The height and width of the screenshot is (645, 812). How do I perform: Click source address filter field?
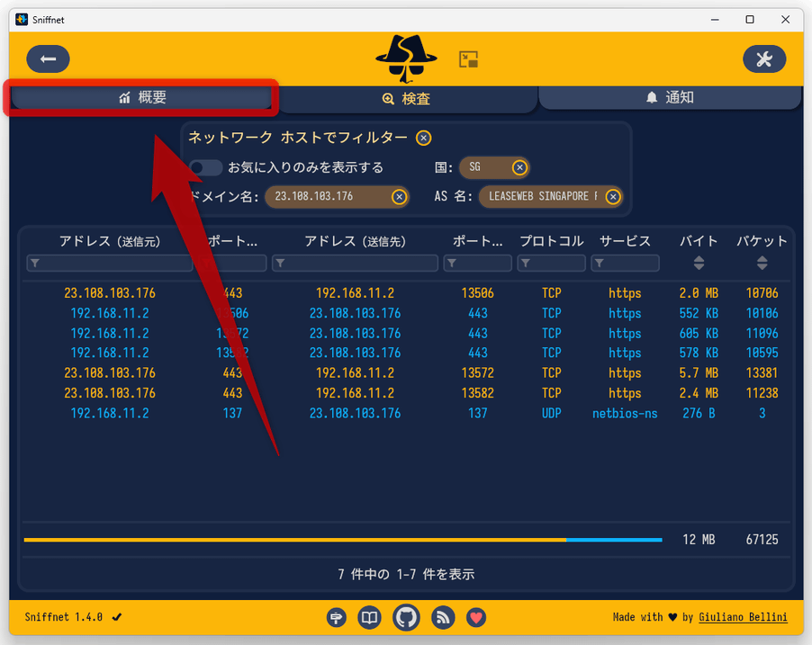pyautogui.click(x=109, y=263)
